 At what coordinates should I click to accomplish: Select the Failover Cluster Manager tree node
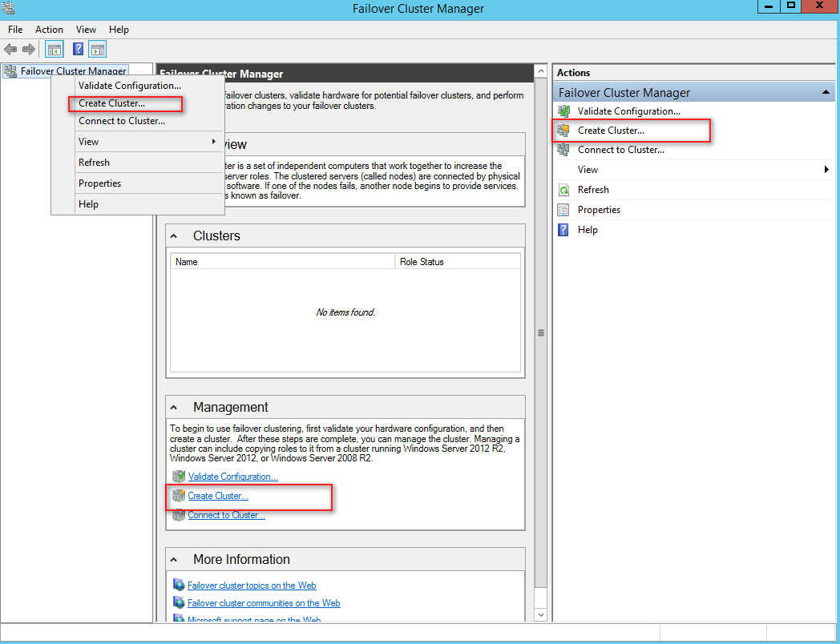74,70
